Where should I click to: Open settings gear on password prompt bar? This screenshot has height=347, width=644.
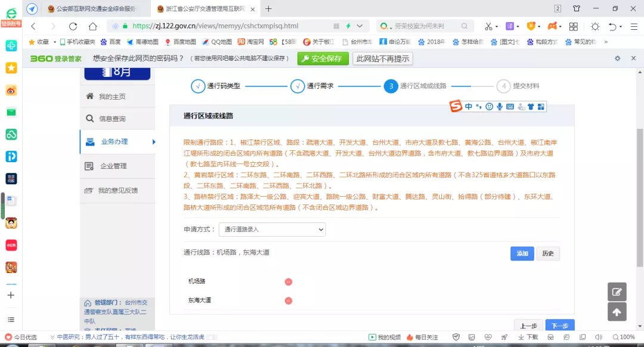click(617, 58)
